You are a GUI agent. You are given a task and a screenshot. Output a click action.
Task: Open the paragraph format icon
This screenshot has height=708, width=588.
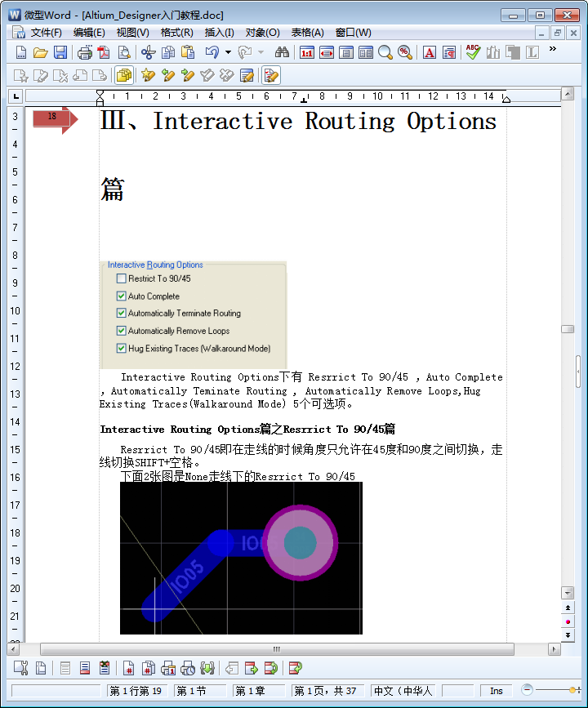(x=449, y=52)
